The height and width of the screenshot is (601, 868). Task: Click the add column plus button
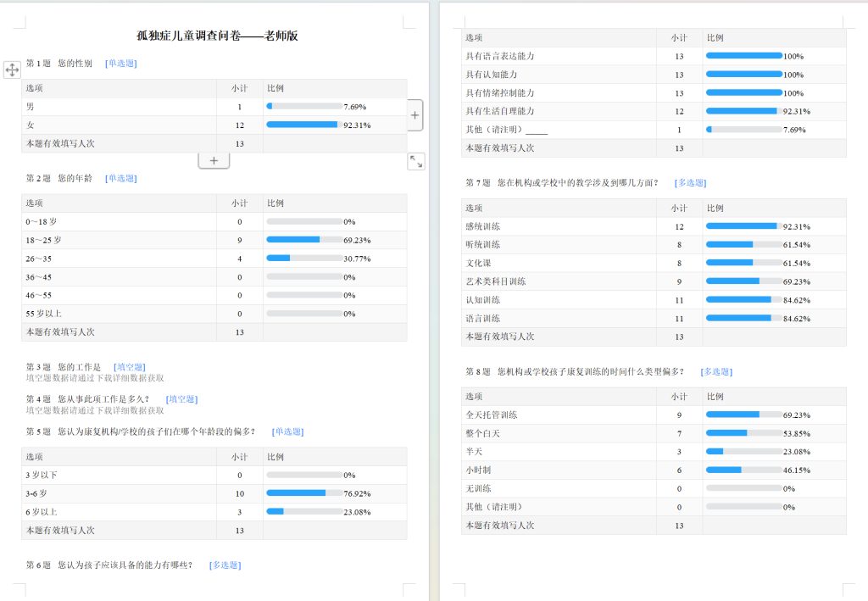(x=415, y=114)
